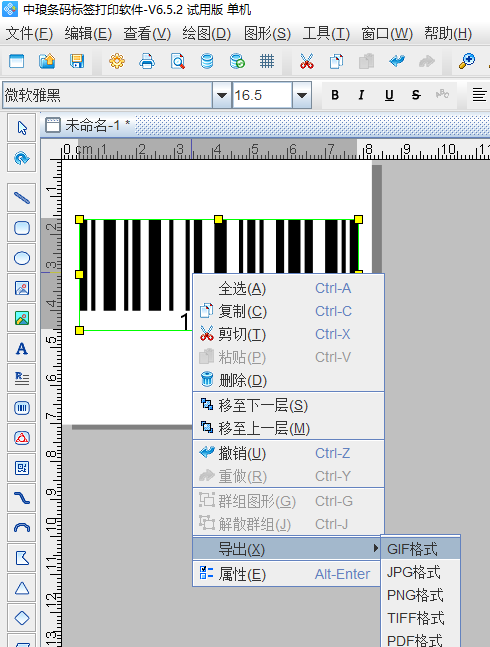Open the 帮助(H) menu
The width and height of the screenshot is (490, 647).
pos(448,34)
